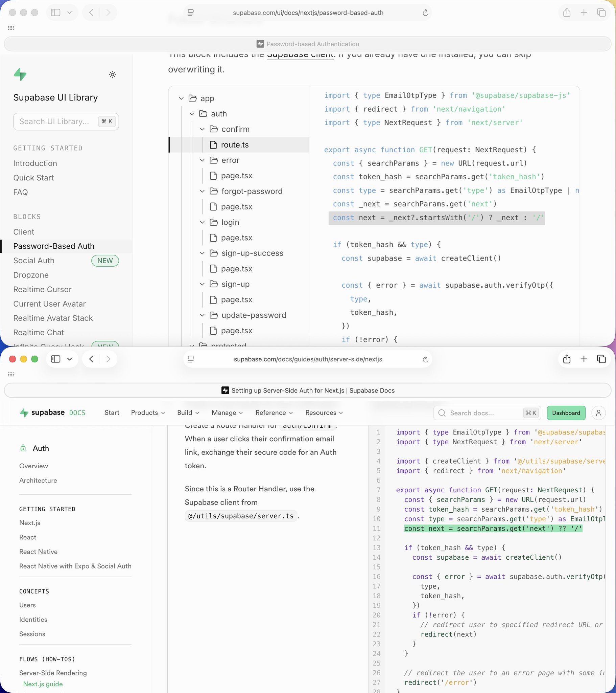
Task: Select Social Auth in the Blocks sidebar
Action: [34, 261]
